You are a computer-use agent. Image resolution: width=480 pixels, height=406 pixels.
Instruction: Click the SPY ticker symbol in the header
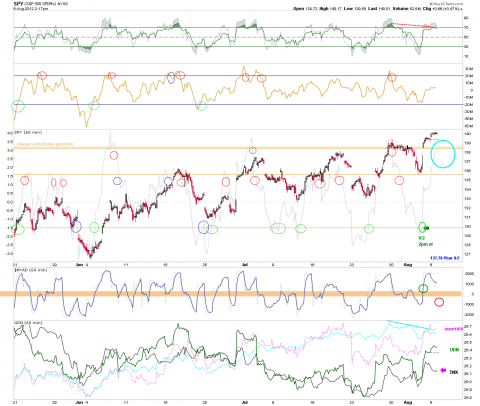(18, 4)
